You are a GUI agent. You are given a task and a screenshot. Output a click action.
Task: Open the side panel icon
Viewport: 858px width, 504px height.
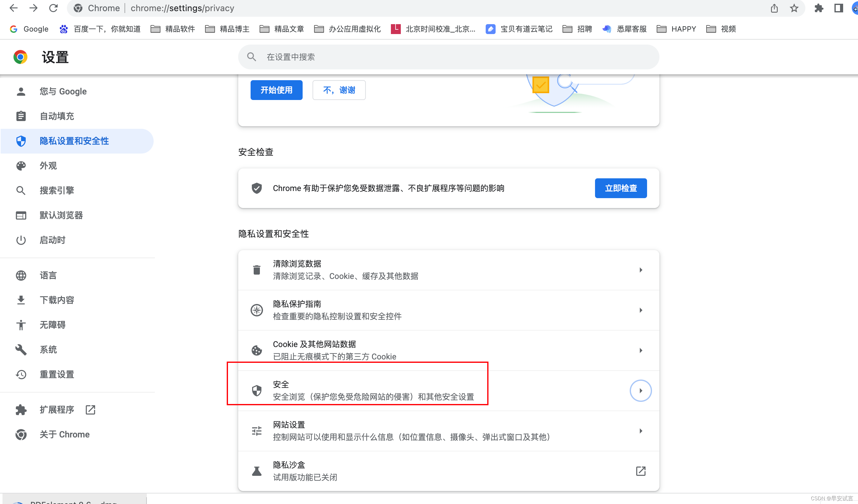(838, 8)
